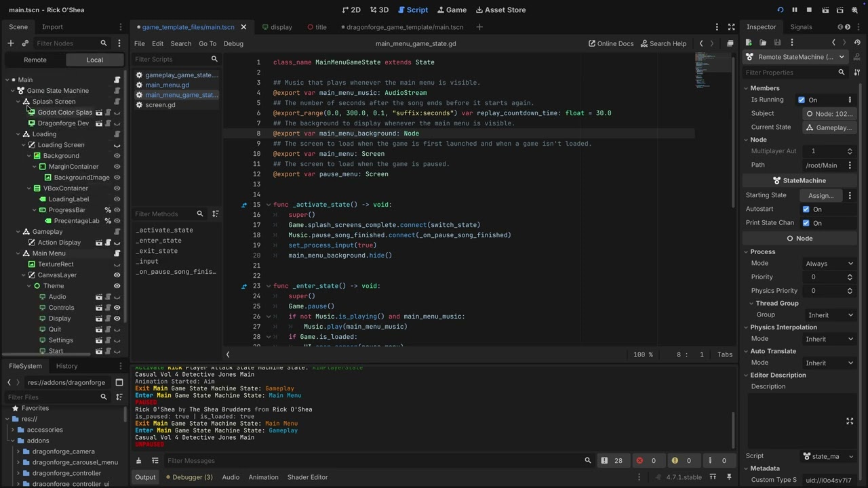Click the Filter Nodes search field
Screen dimensions: 868x488
[x=71, y=43]
